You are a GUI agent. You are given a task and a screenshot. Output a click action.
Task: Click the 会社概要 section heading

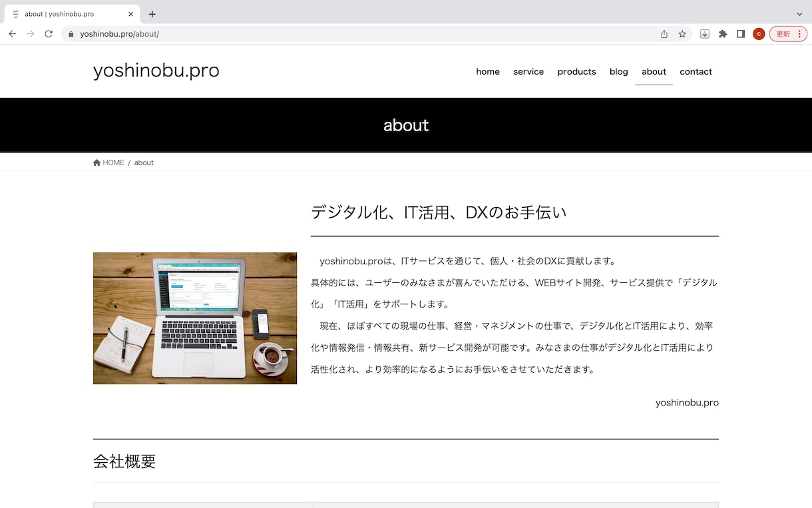click(124, 461)
